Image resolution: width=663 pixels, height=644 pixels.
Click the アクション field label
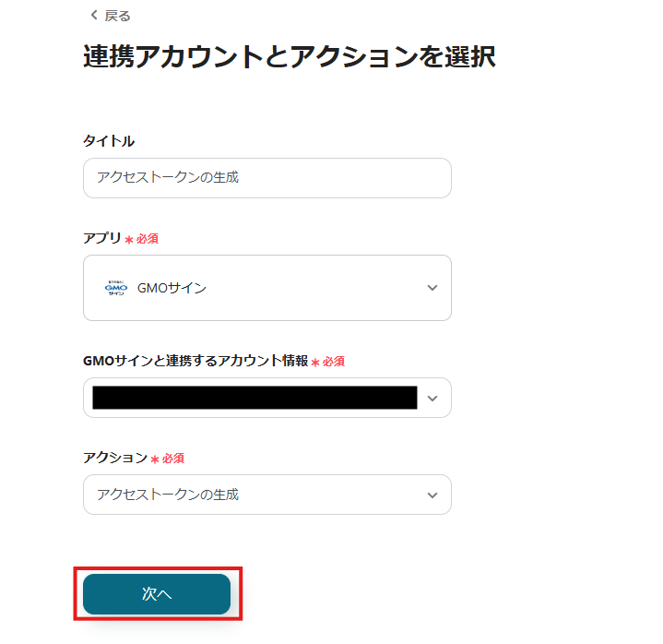(115, 458)
